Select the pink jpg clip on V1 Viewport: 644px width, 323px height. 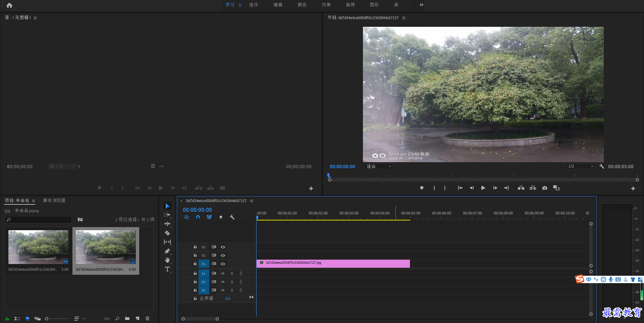click(x=333, y=264)
